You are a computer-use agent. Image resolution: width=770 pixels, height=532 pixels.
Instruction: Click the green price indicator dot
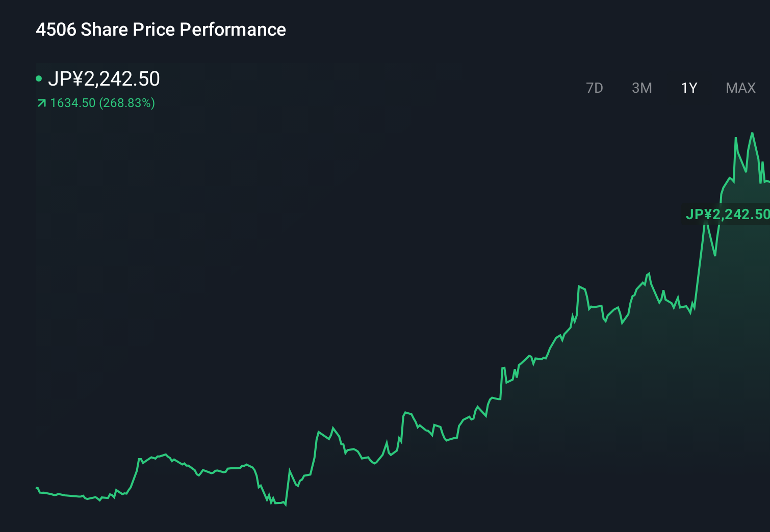[x=40, y=78]
